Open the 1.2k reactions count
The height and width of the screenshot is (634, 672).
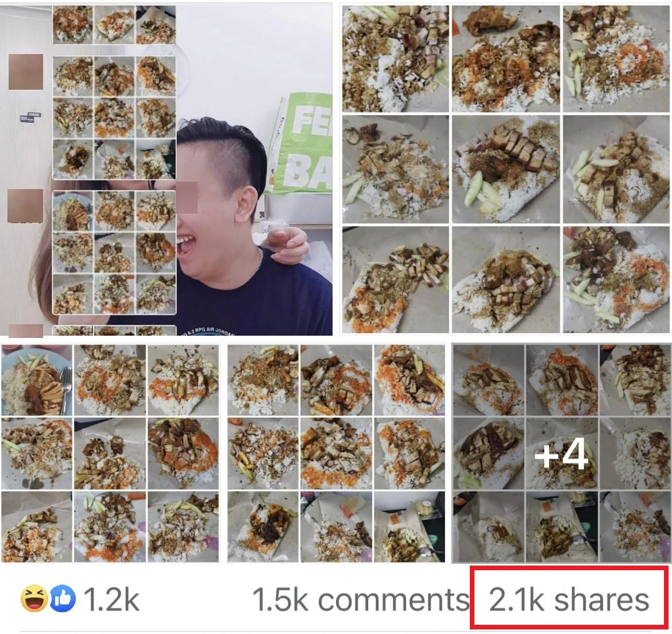coord(111,600)
